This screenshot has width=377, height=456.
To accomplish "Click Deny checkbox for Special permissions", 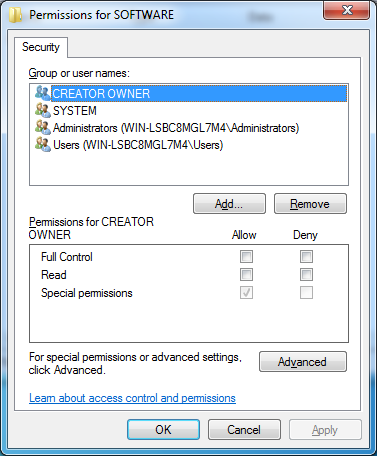I will [x=306, y=293].
